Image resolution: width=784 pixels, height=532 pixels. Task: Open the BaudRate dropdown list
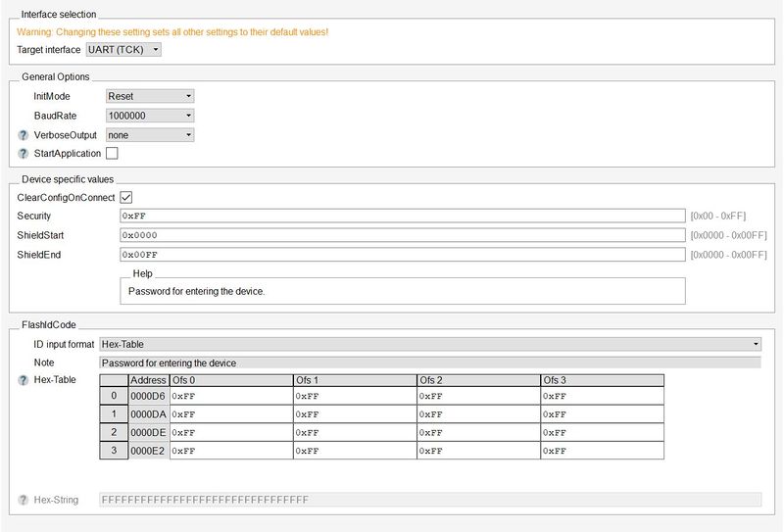(x=149, y=116)
